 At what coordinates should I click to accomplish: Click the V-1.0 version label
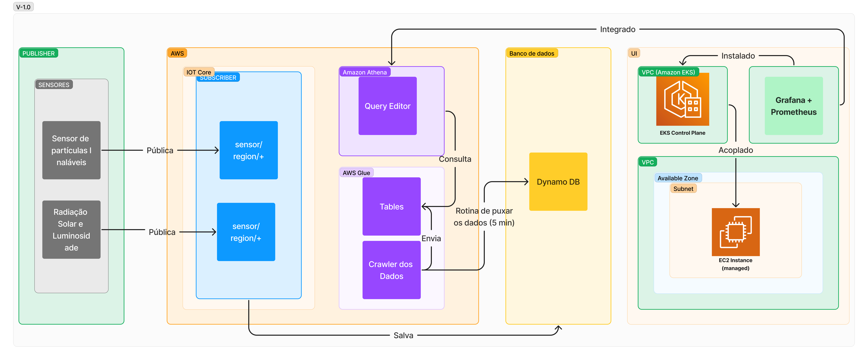(23, 7)
